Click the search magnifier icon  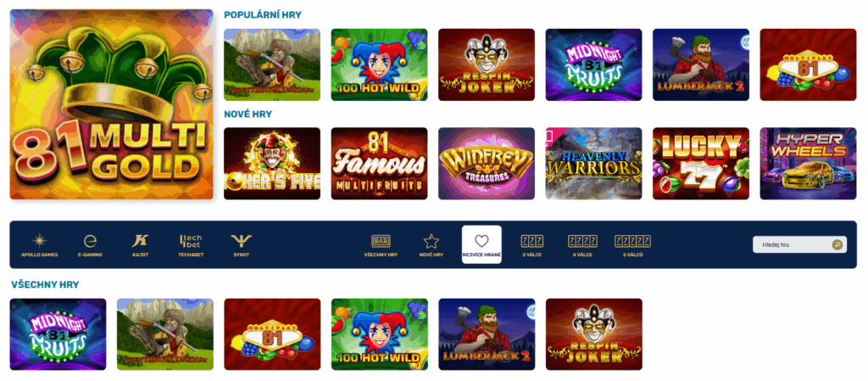[837, 244]
